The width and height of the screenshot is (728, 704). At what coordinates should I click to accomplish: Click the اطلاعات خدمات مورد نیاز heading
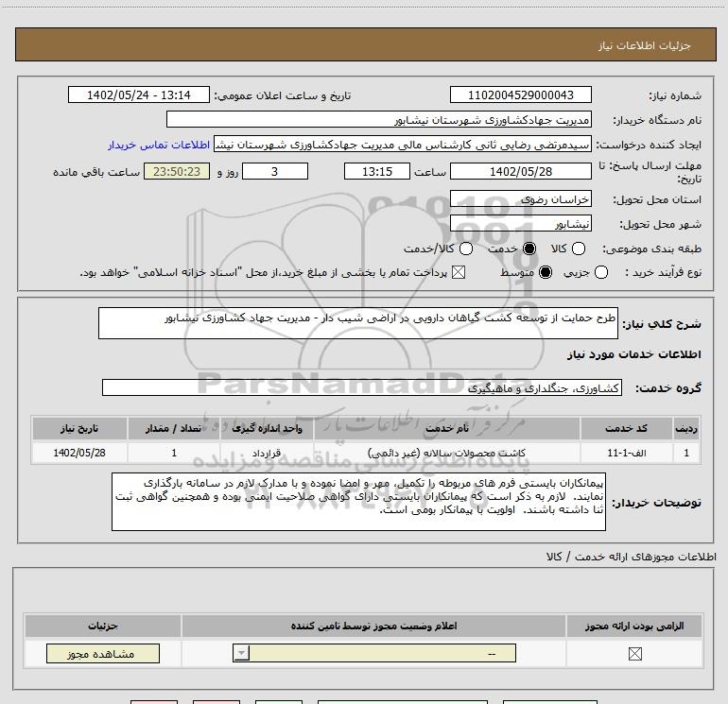633,354
